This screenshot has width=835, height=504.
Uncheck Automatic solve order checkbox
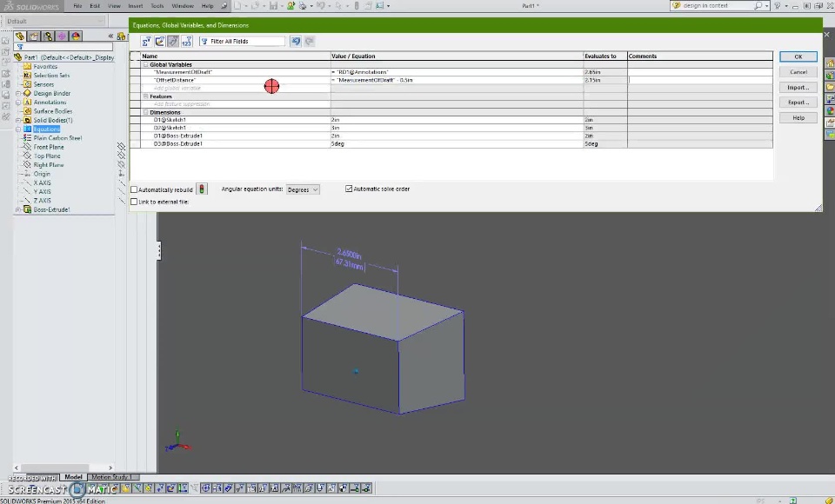point(349,189)
